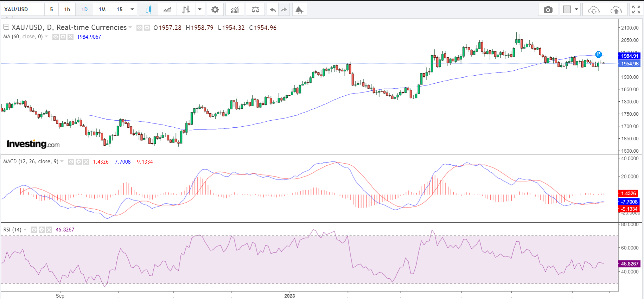Switch to the area chart style
This screenshot has height=299, width=644.
click(x=167, y=9)
